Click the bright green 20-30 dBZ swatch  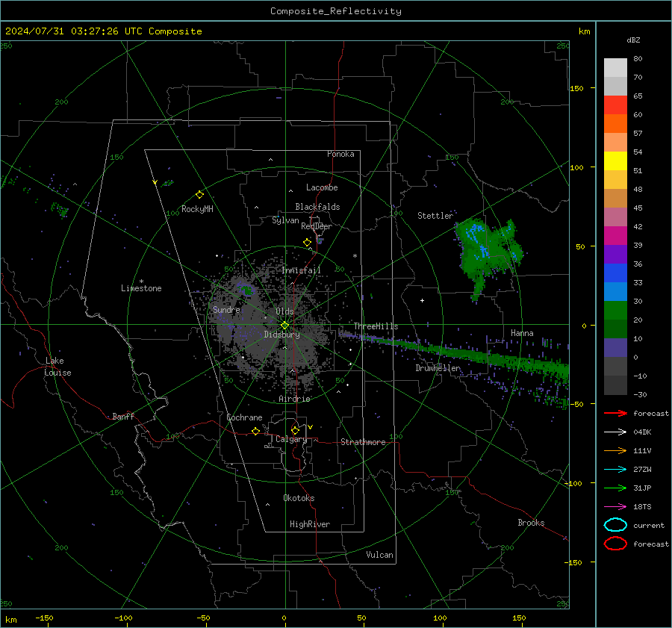615,311
